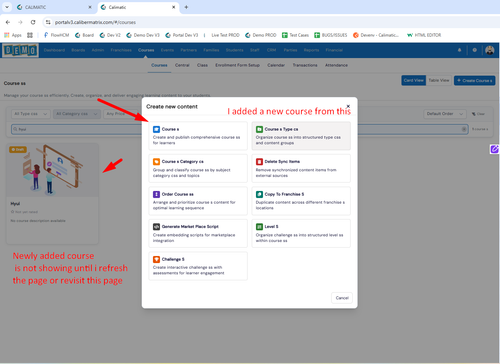Image resolution: width=500 pixels, height=364 pixels.
Task: Open Reports in top navigation
Action: coord(311,50)
